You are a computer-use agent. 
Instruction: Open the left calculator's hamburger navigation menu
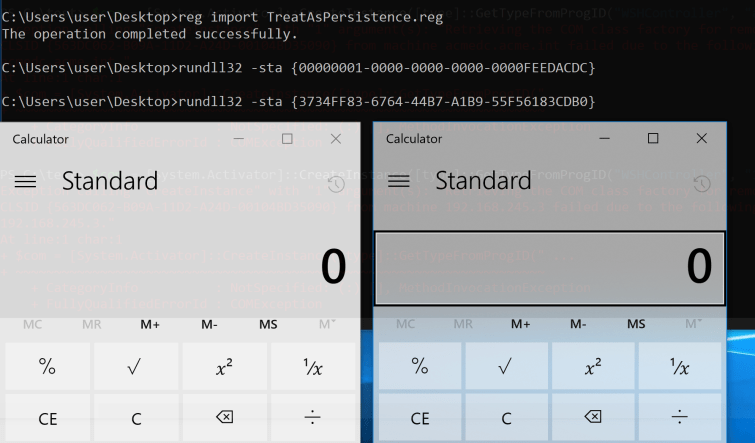25,181
